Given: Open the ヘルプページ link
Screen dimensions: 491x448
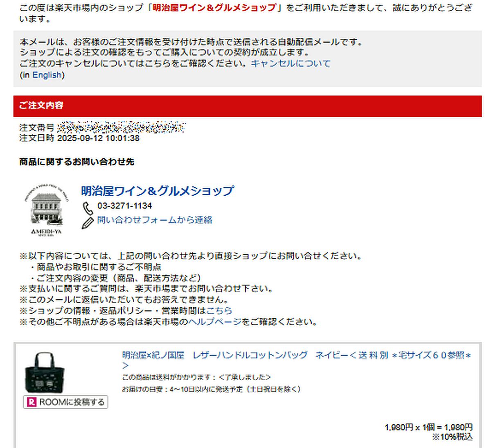Looking at the screenshot, I should coord(215,322).
